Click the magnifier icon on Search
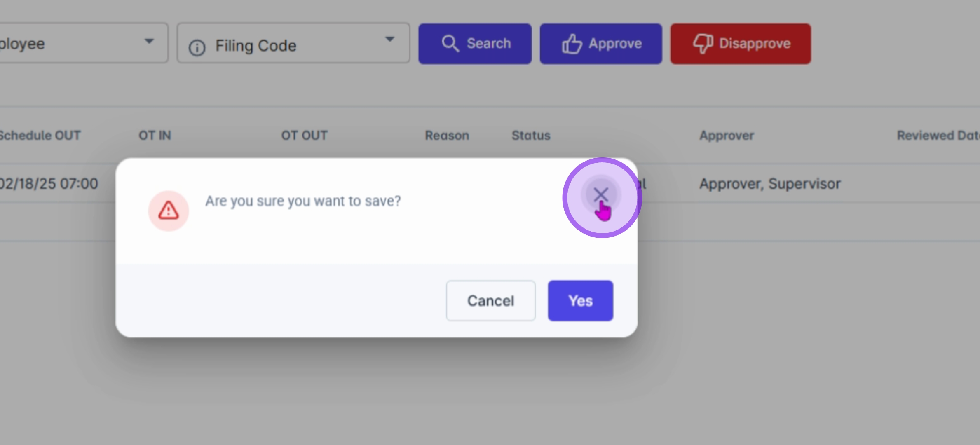Viewport: 980px width, 445px height. [450, 44]
